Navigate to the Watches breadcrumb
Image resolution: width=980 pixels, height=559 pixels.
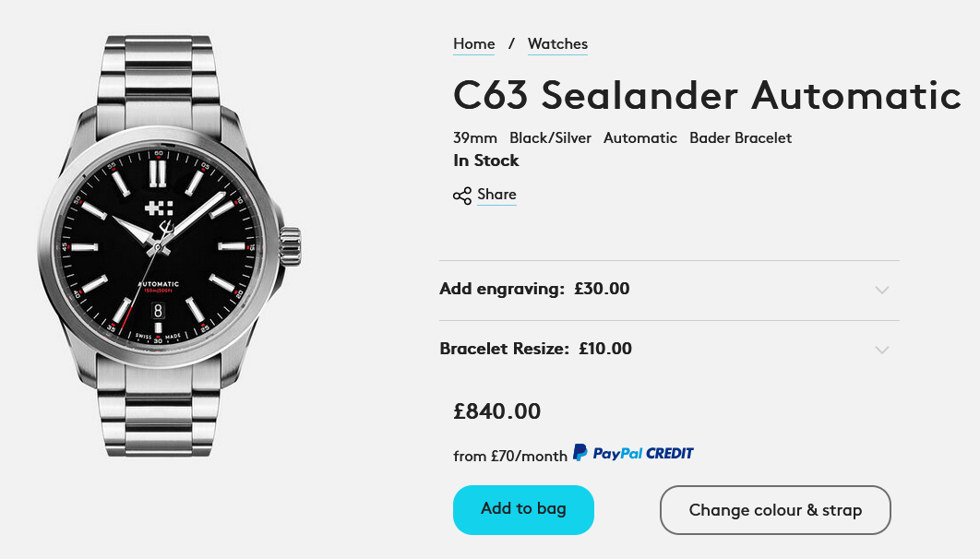(x=557, y=43)
